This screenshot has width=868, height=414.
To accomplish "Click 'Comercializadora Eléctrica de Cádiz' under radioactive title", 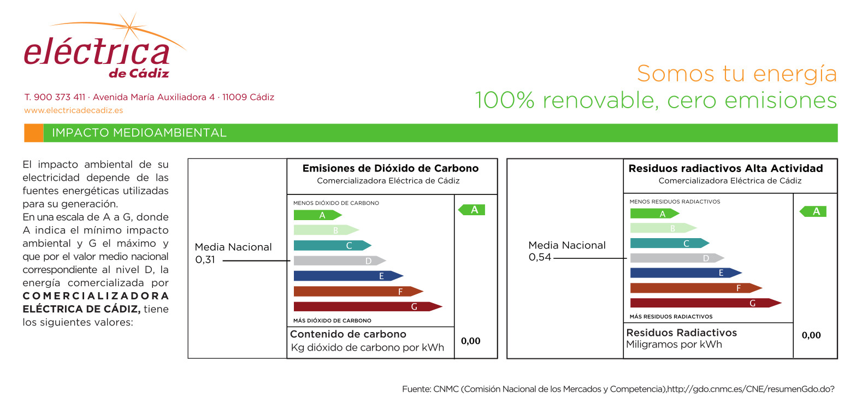I will pyautogui.click(x=730, y=181).
